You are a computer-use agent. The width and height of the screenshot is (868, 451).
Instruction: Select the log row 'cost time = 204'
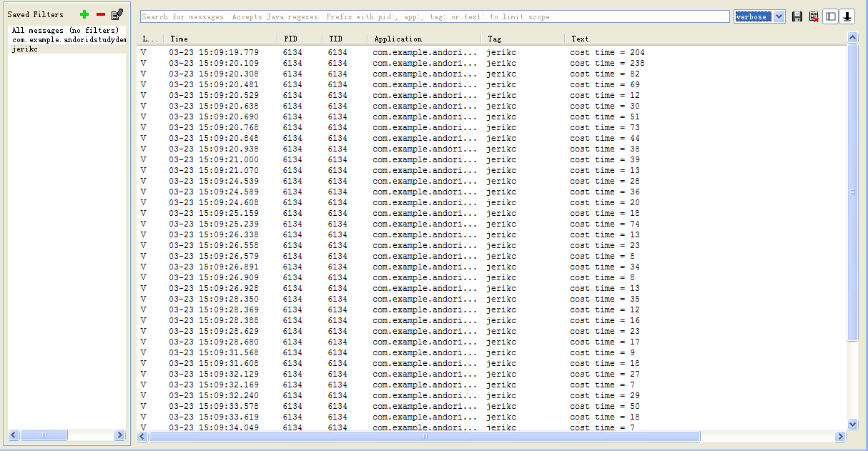[x=607, y=52]
